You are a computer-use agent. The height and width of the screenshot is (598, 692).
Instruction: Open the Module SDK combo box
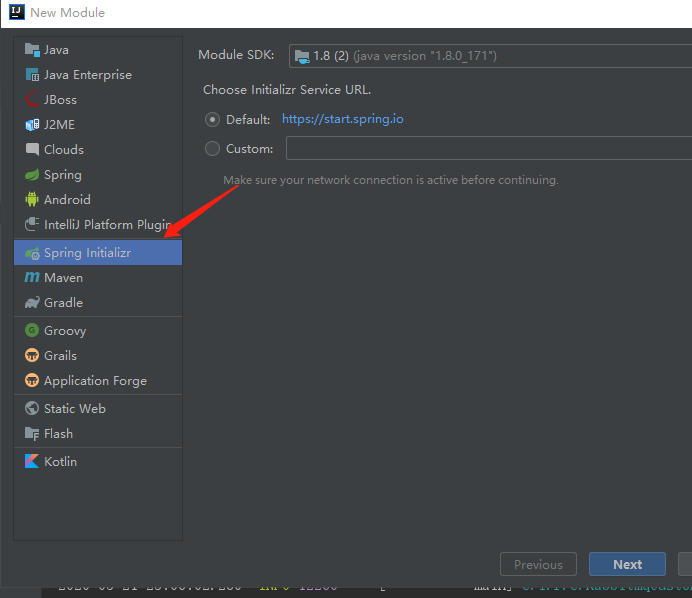point(490,56)
